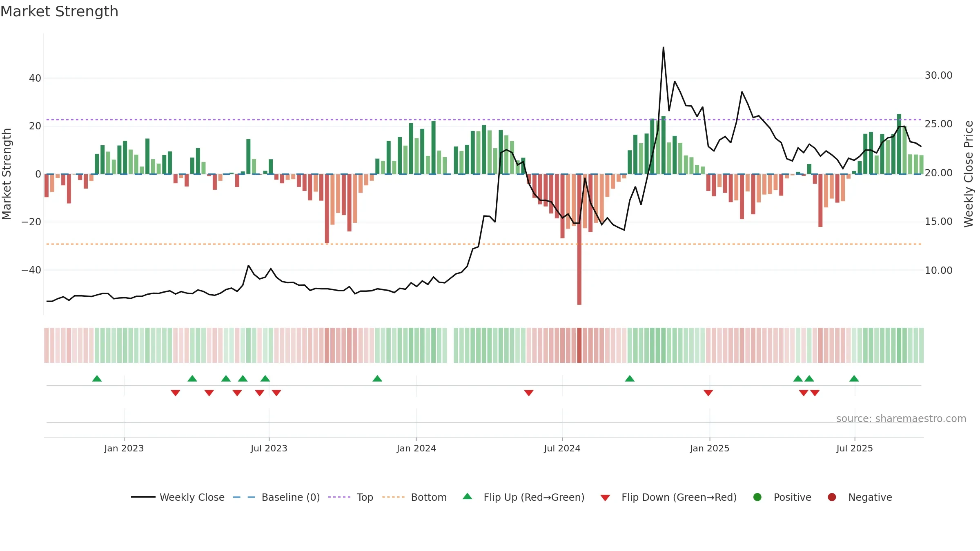Click the weekly close price peak above 30.00
Viewport: 980px width, 551px height.
pos(663,48)
